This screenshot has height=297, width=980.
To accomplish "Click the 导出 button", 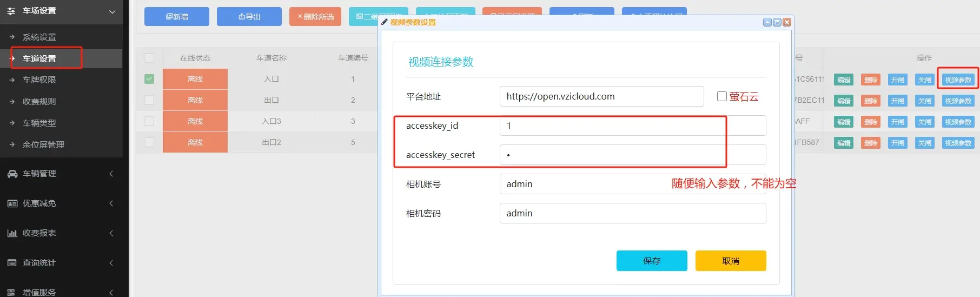I will [x=249, y=17].
